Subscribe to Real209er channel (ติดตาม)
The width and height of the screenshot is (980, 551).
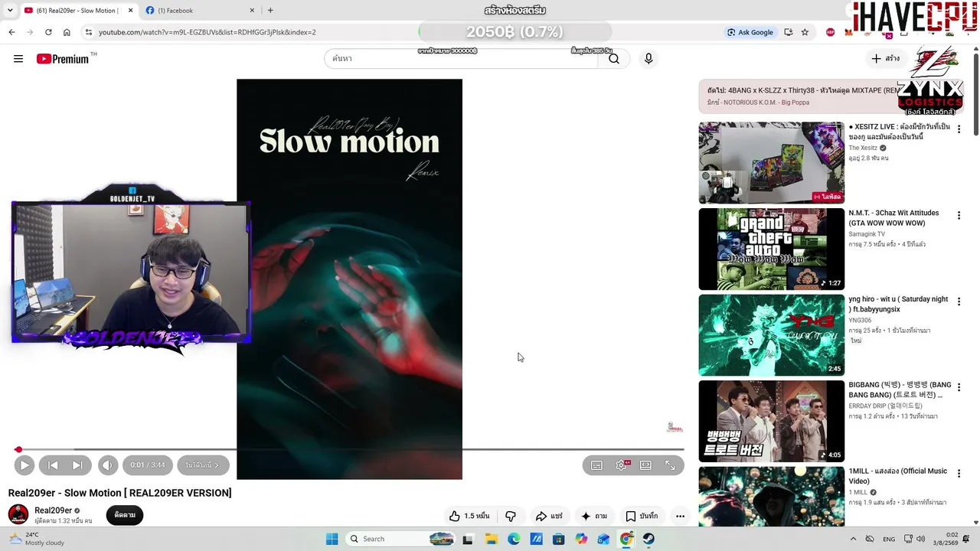point(125,515)
